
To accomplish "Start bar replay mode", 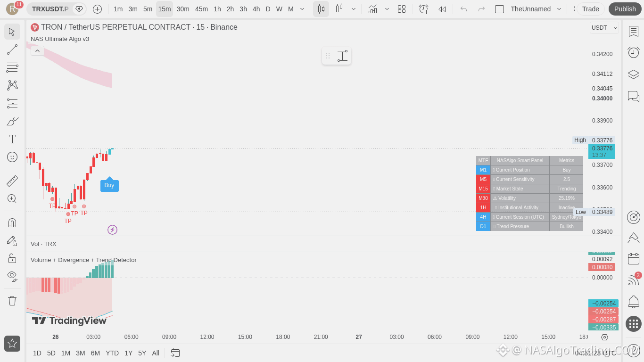I will (442, 9).
